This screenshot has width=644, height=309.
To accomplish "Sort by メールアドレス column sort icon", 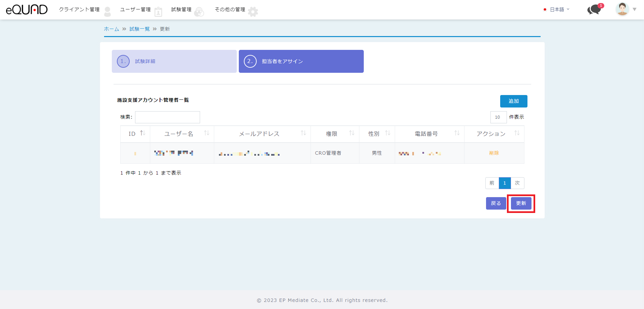I will tap(303, 133).
